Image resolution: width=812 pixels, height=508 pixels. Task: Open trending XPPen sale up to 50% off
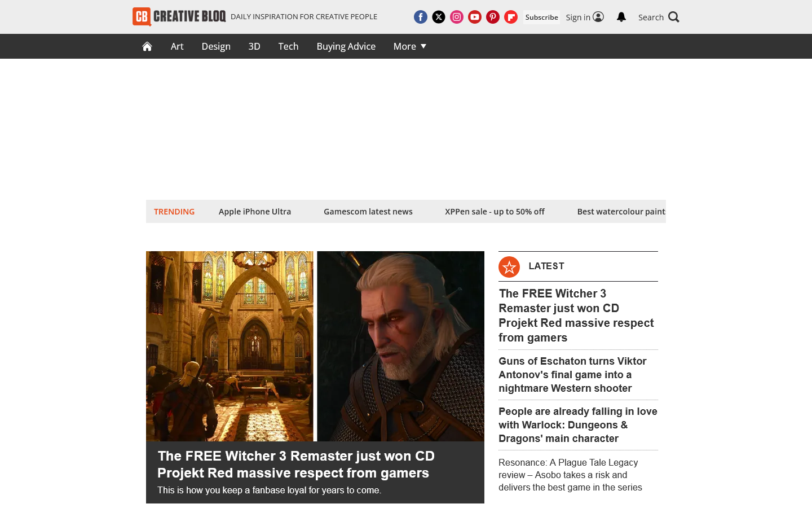click(x=495, y=212)
